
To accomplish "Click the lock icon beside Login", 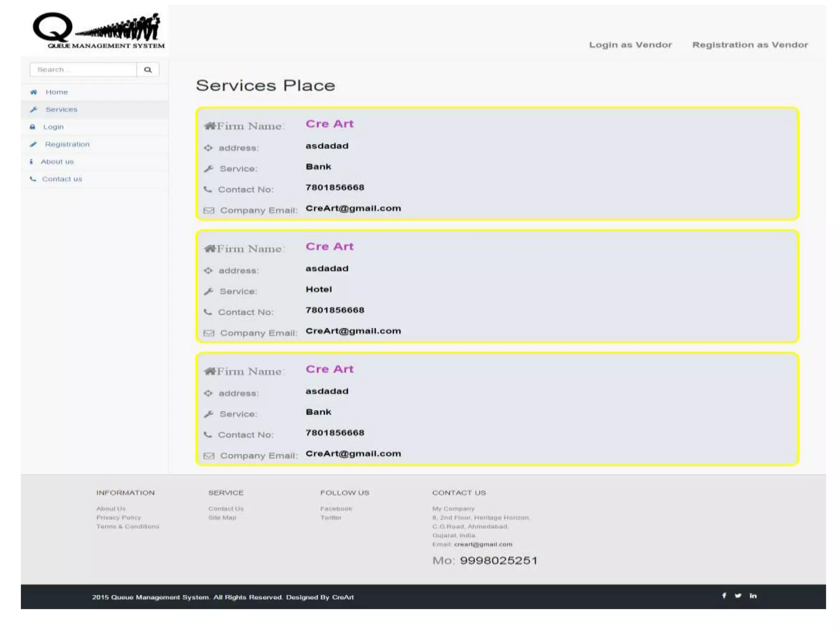I will (x=32, y=127).
